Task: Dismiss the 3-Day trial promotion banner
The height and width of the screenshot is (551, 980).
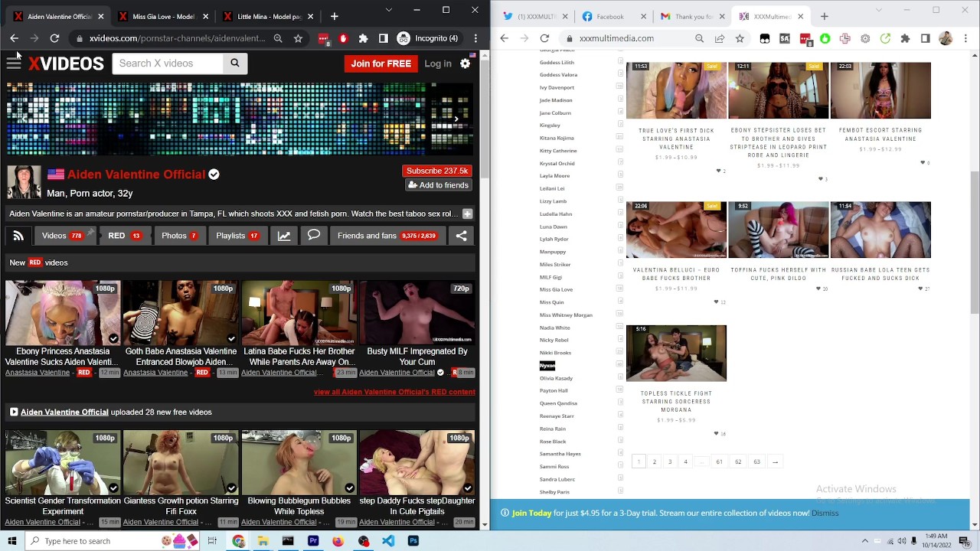Action: click(825, 513)
